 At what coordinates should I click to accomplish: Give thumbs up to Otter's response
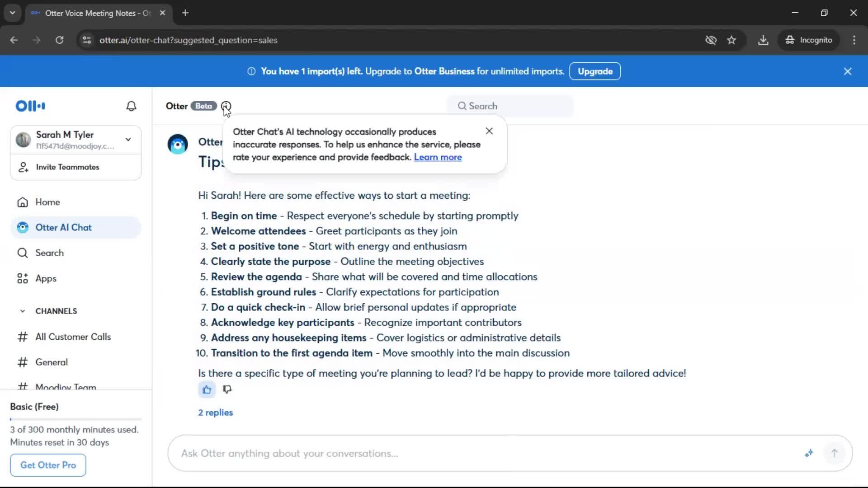pos(207,389)
